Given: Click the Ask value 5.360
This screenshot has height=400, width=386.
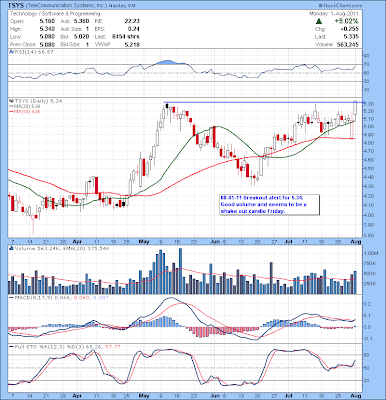Looking at the screenshot, I should tap(82, 21).
